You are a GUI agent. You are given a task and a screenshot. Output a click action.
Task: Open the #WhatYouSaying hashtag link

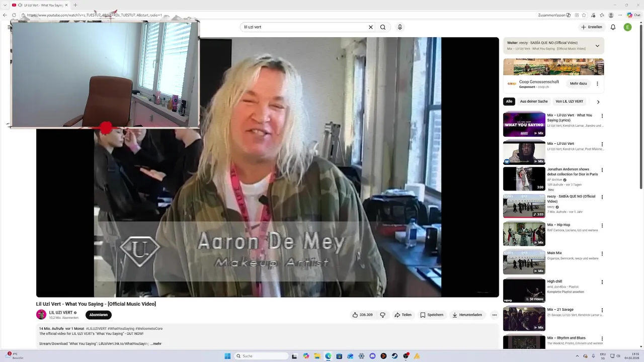[x=121, y=329]
